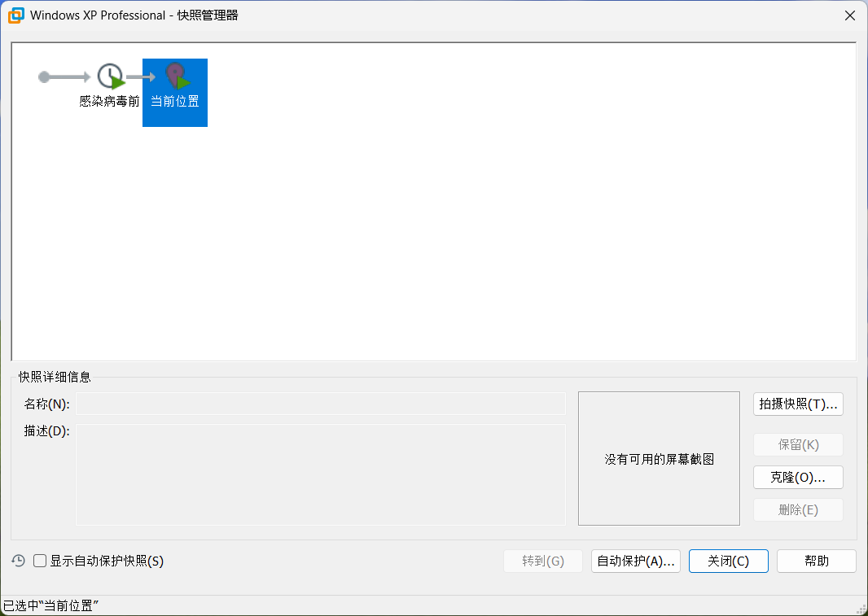
Task: Click the grayed-out 转到(G) button
Action: 543,561
